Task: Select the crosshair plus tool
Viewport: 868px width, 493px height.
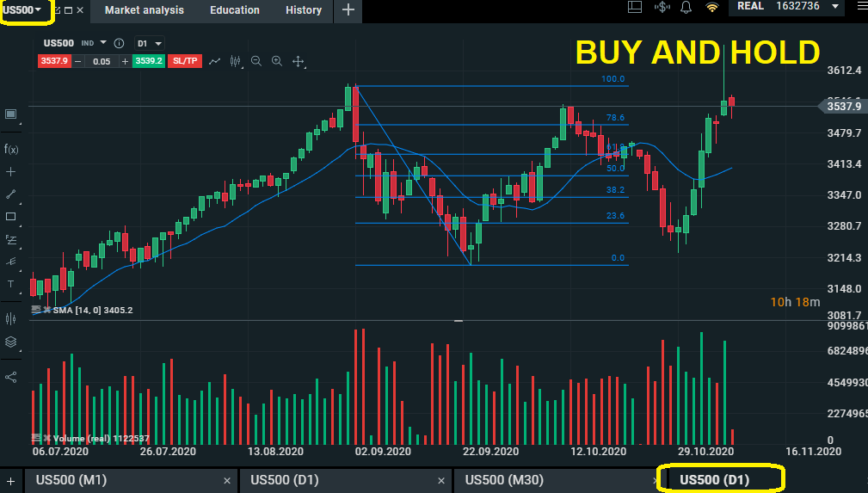Action: 10,172
